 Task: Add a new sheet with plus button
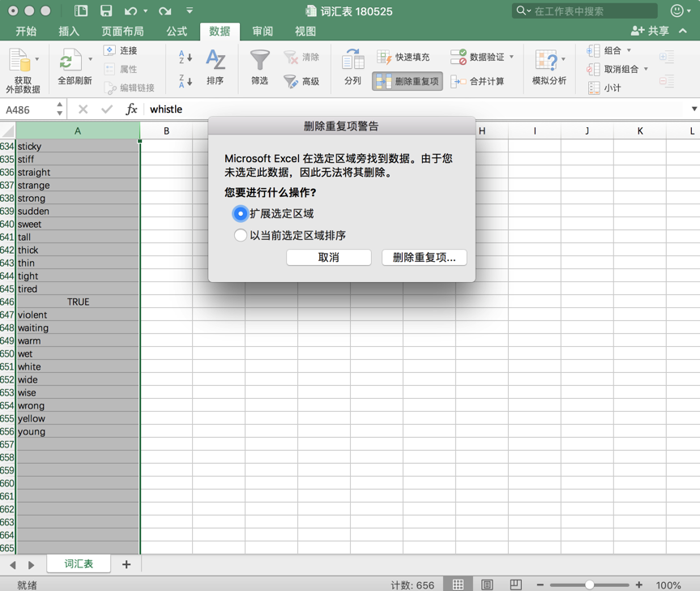tap(126, 564)
